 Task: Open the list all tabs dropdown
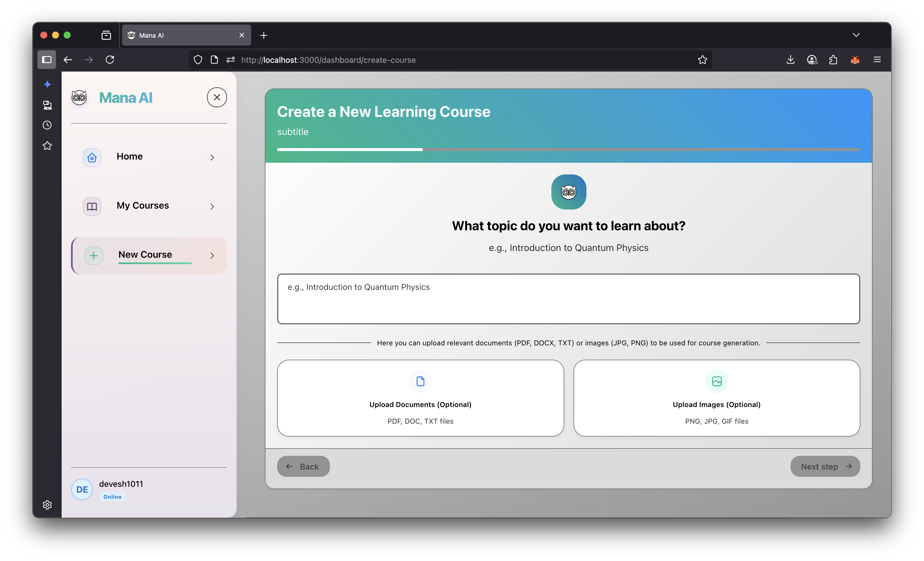(x=856, y=35)
